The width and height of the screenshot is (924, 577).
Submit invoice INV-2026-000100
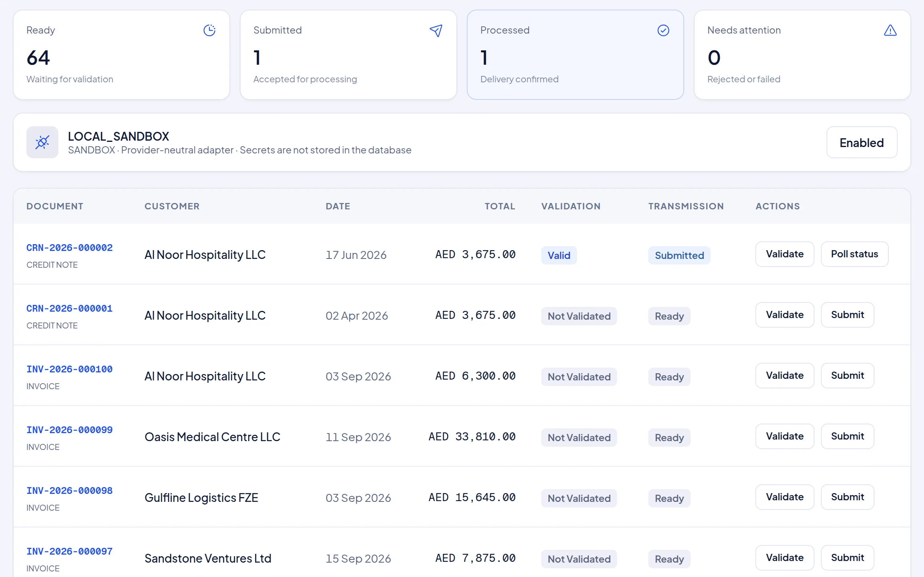[847, 376]
